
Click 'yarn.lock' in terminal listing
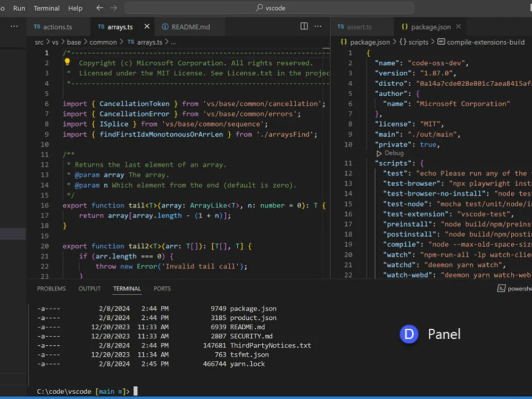pyautogui.click(x=247, y=364)
